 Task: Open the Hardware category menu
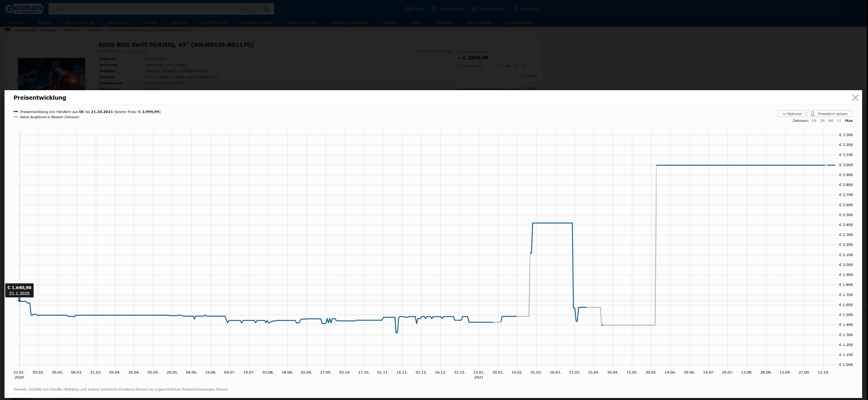15,23
